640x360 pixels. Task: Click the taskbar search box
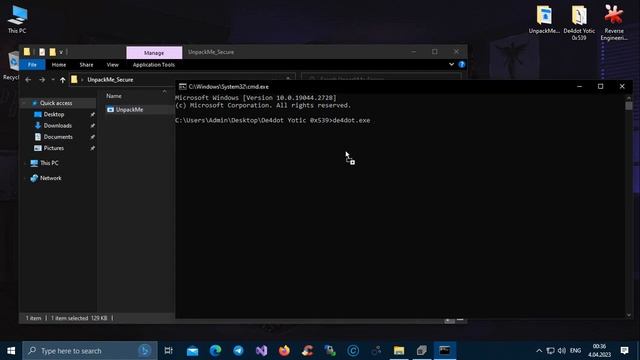90,351
